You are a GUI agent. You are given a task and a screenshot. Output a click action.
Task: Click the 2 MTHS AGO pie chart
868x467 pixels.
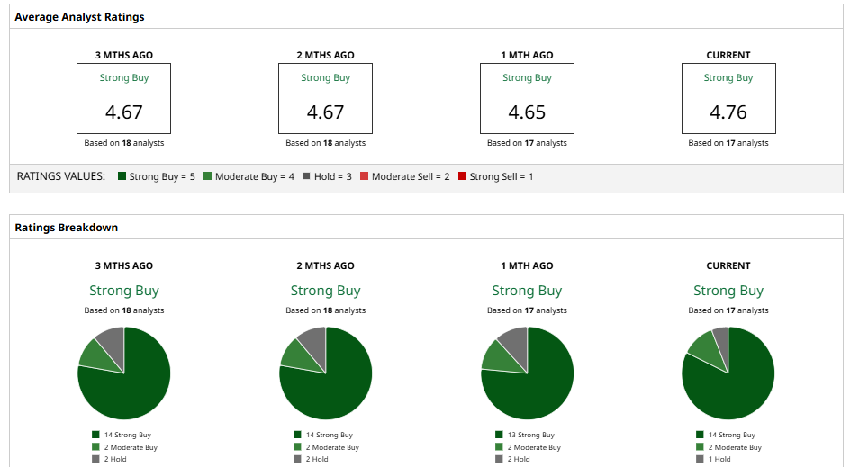pos(326,373)
